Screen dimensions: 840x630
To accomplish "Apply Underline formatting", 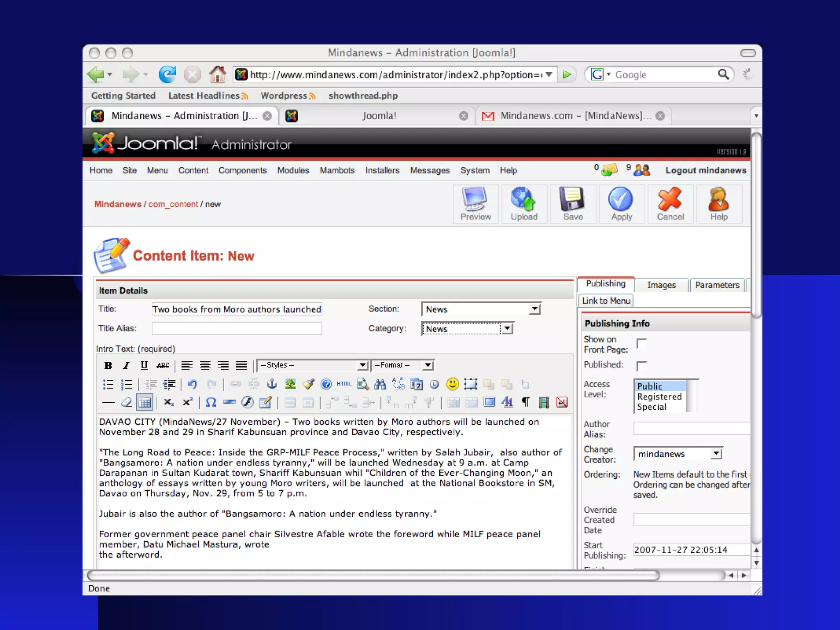I will [144, 365].
